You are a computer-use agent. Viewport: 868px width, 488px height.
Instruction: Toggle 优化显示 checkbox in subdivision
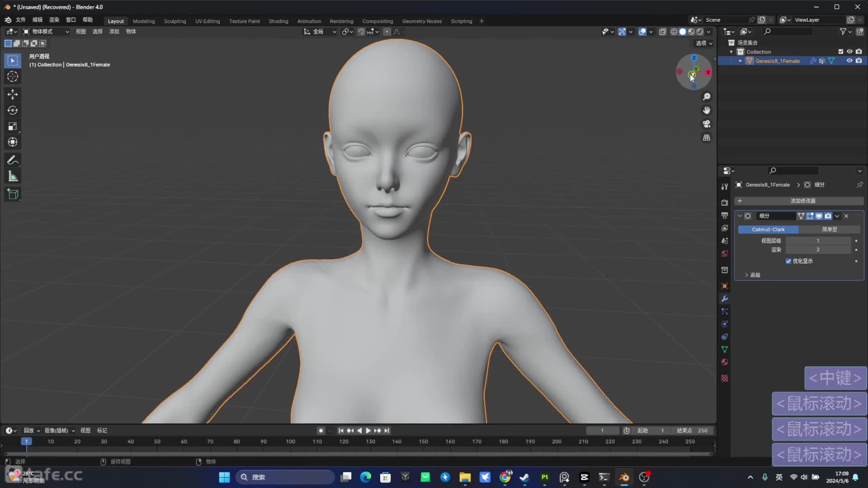788,261
